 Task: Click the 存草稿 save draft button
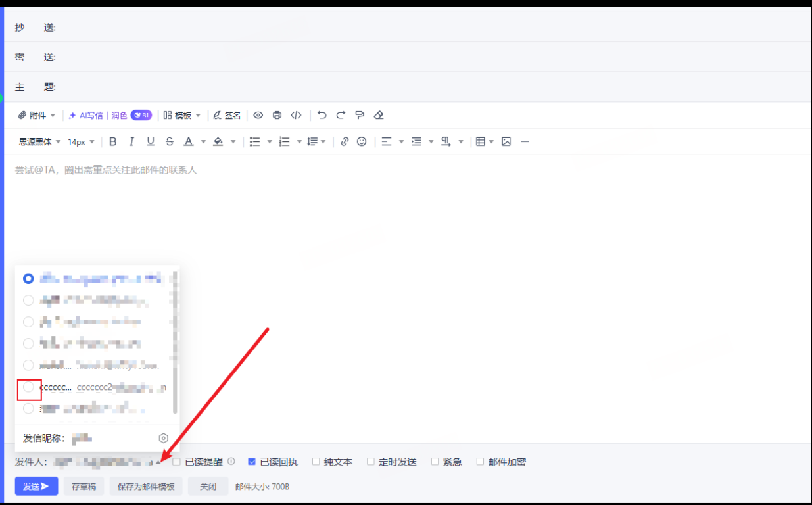coord(84,487)
